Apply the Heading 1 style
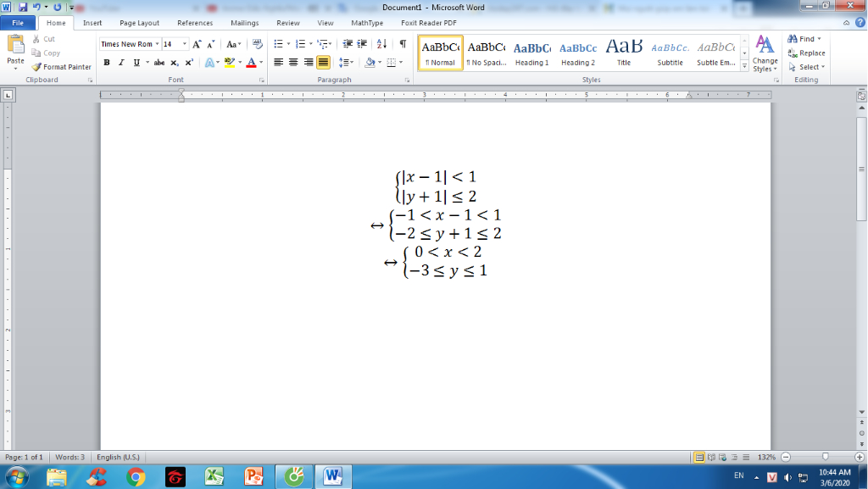 click(x=532, y=53)
